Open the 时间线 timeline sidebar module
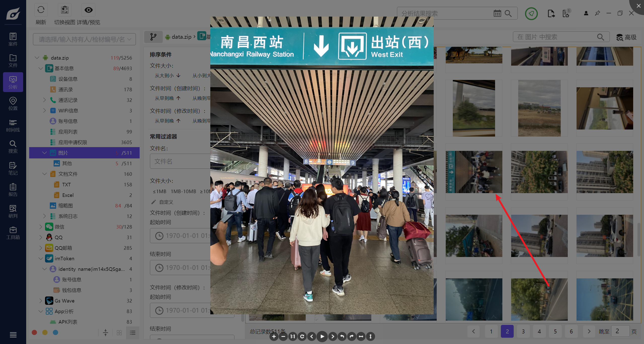 pos(13,125)
